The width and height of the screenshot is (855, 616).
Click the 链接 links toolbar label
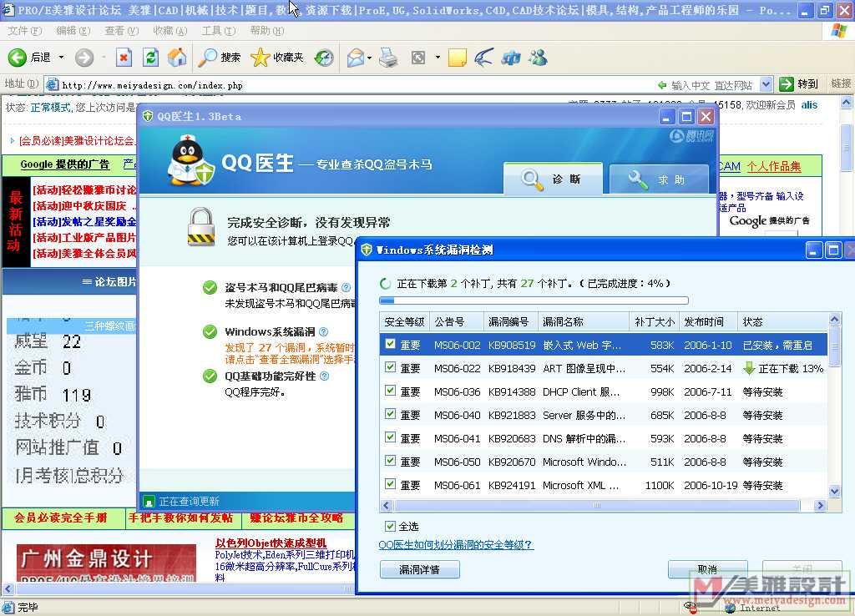coord(841,83)
